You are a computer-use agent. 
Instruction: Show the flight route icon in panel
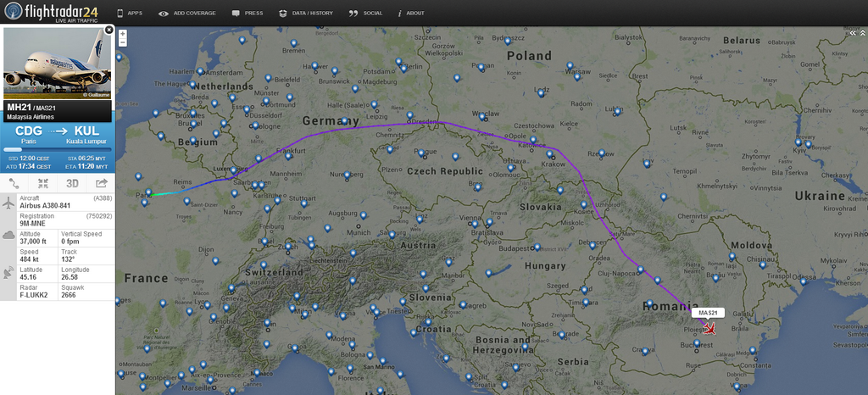point(14,183)
